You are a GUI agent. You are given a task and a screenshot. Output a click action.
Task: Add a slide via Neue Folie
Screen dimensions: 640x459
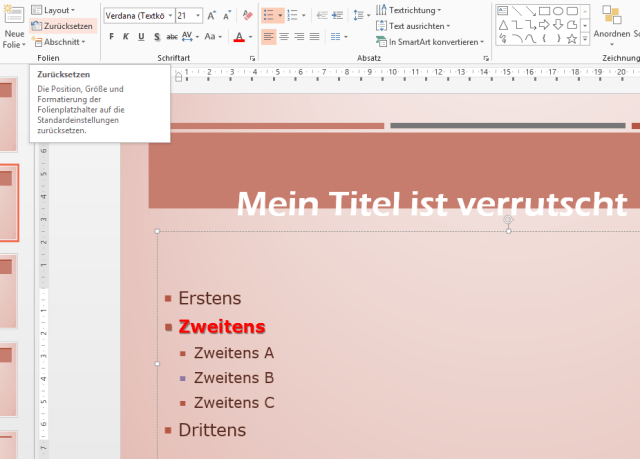tap(14, 26)
